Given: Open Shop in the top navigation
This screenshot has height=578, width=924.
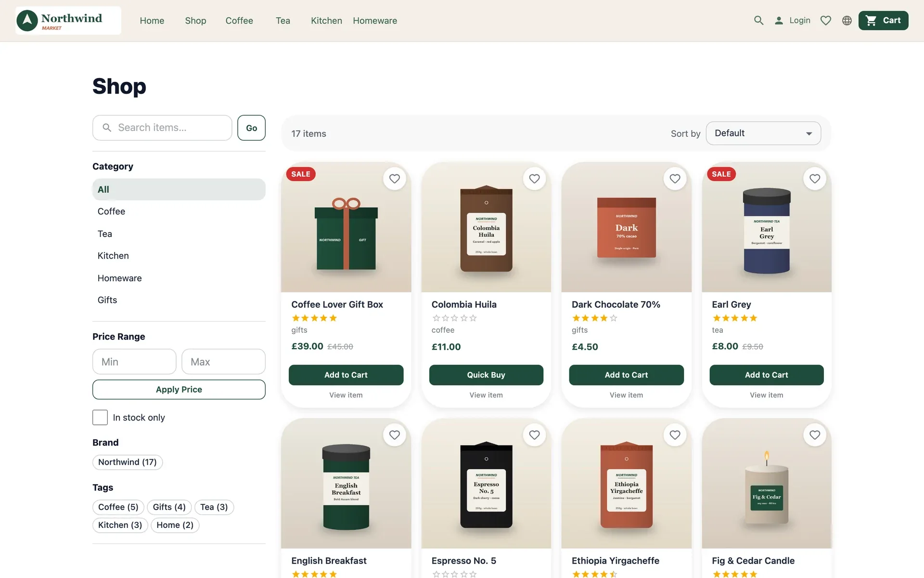Looking at the screenshot, I should tap(195, 21).
